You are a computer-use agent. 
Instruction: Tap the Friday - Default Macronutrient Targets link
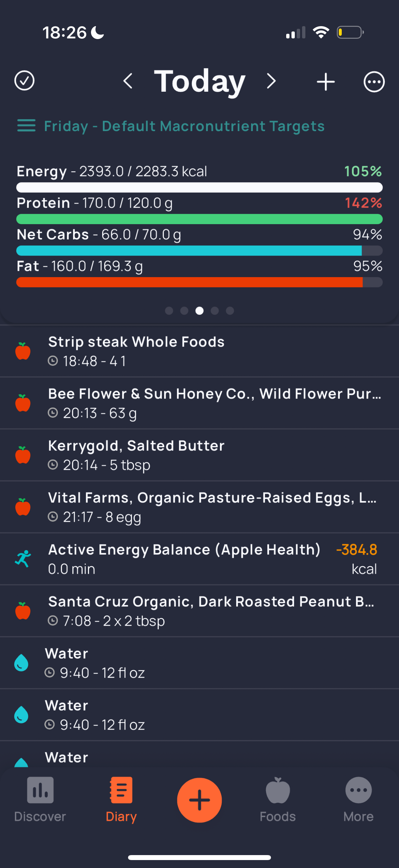click(184, 126)
